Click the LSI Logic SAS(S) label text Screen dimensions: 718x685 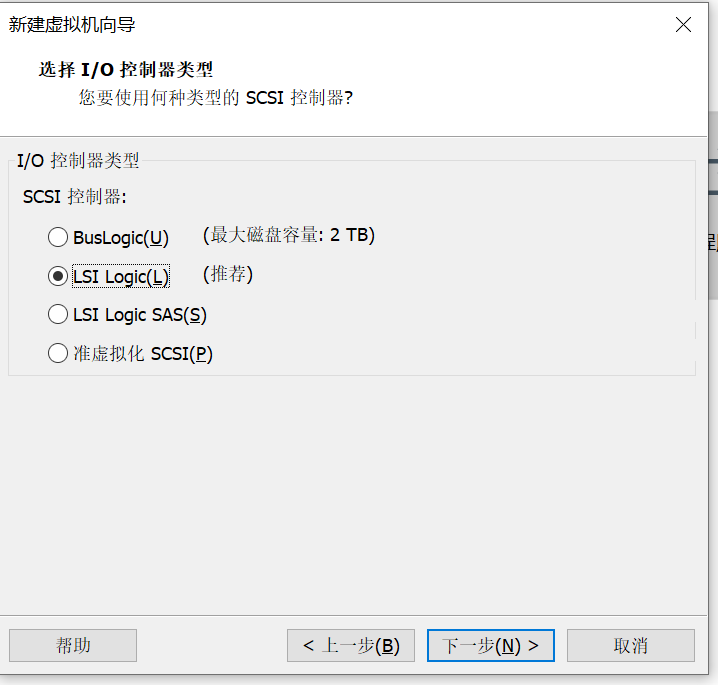pos(140,315)
